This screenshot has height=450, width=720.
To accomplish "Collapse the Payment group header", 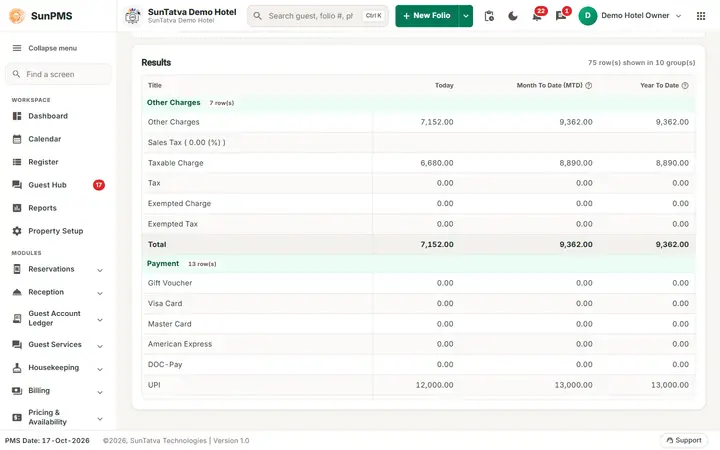I will point(418,264).
